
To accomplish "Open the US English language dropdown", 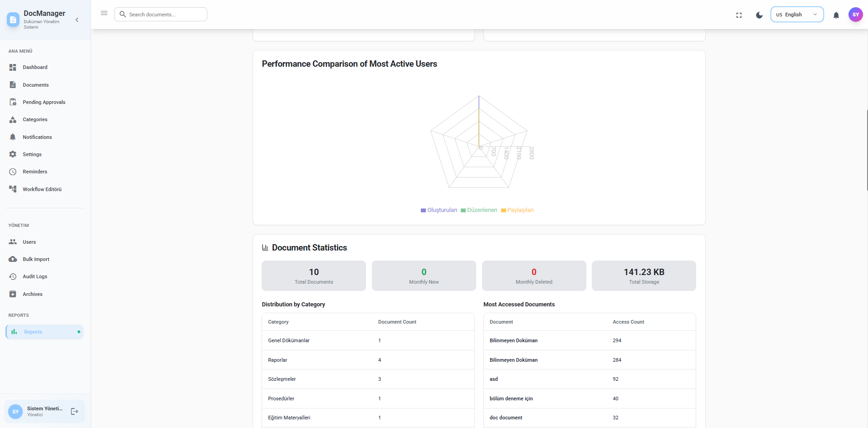I will [x=797, y=14].
